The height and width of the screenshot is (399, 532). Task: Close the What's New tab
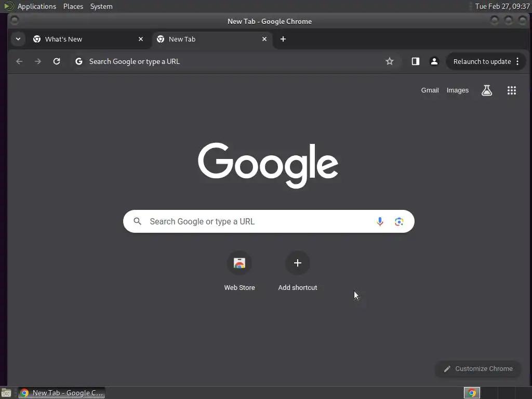coord(140,39)
